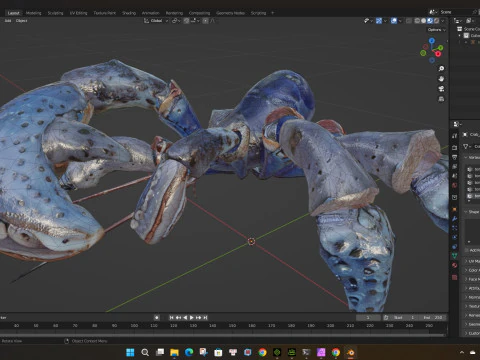
Task: Click the pan view hand icon
Action: coord(441,79)
